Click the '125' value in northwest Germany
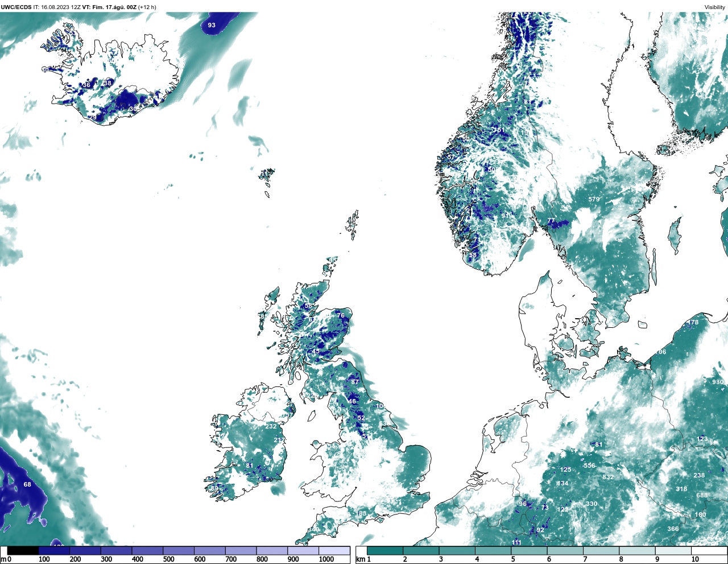Image resolution: width=728 pixels, height=564 pixels. point(565,470)
